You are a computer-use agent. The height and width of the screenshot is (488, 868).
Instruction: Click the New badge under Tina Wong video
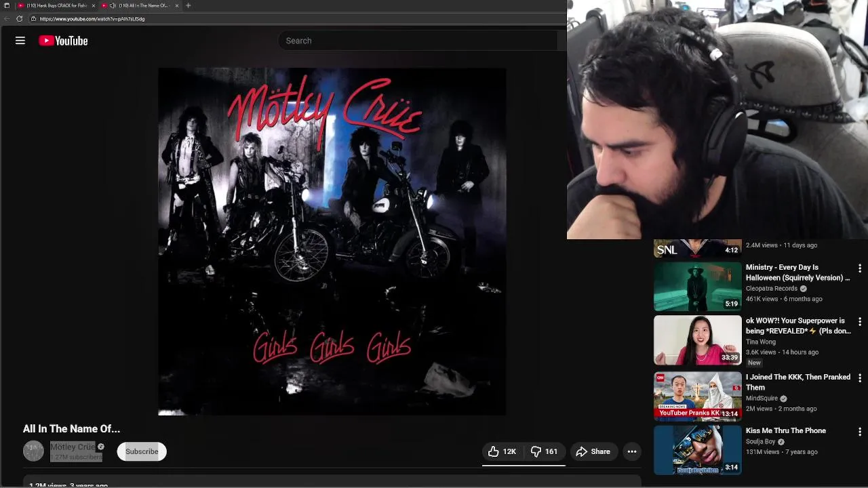coord(755,363)
